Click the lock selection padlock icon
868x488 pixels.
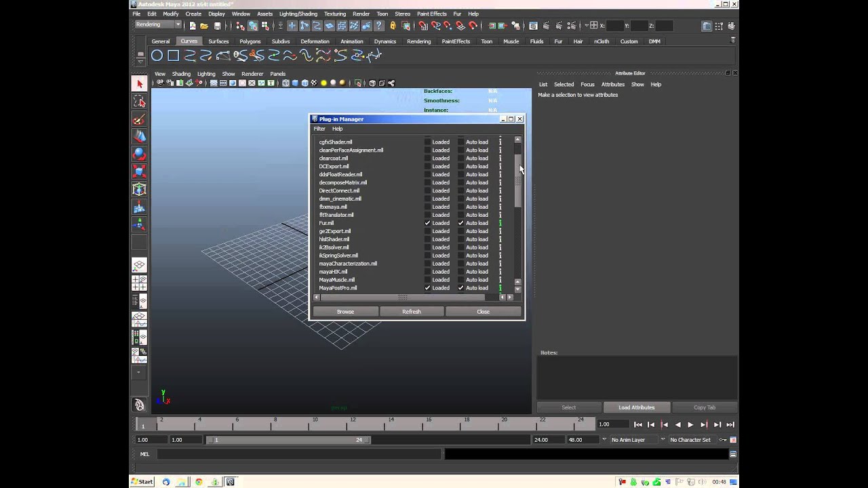393,26
